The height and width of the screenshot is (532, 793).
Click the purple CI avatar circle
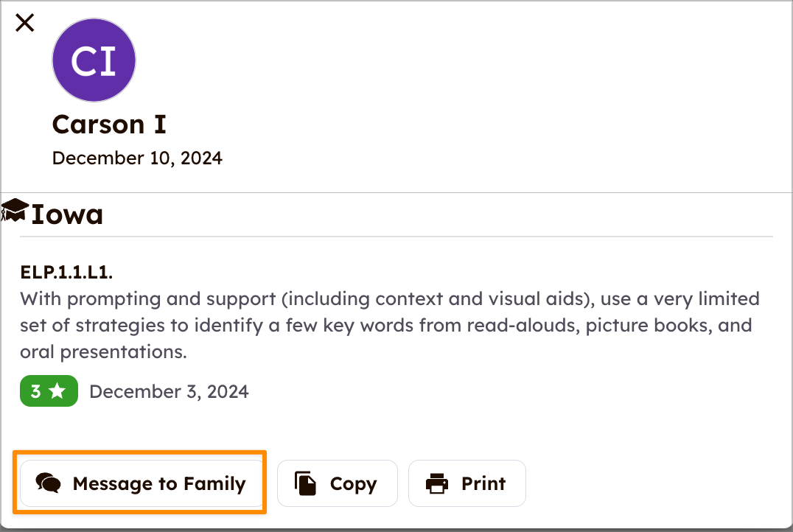94,60
